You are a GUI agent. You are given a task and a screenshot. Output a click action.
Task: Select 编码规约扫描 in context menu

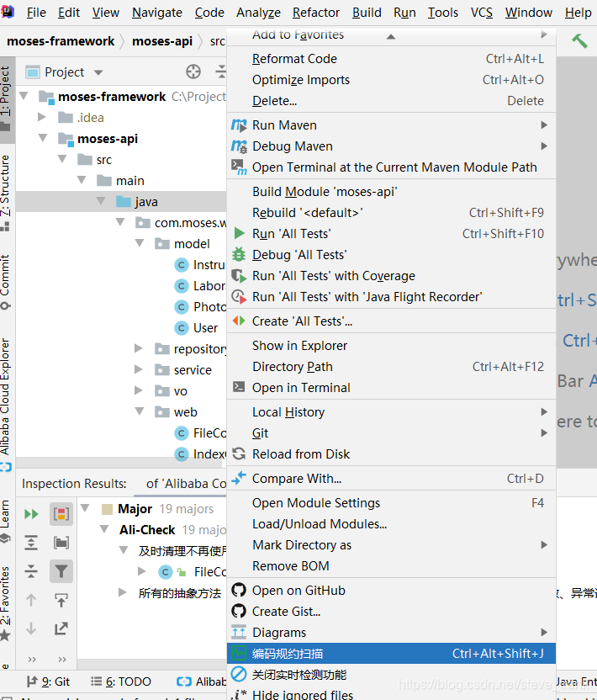tap(391, 654)
